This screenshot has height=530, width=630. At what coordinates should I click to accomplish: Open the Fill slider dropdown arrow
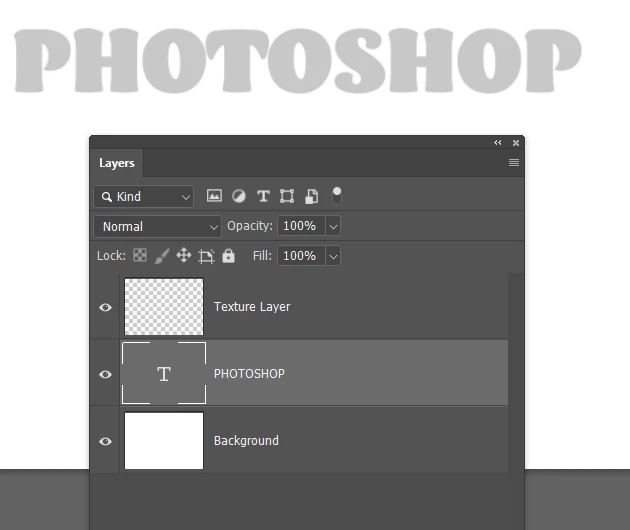(333, 256)
